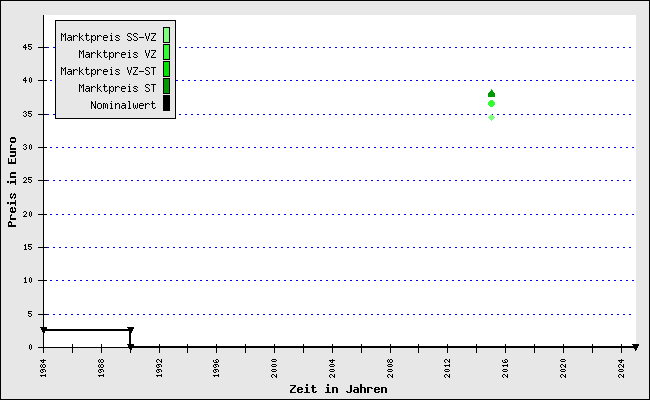Click the upper Nominalwert marker at 1990
Image resolution: width=650 pixels, height=400 pixels.
130,330
